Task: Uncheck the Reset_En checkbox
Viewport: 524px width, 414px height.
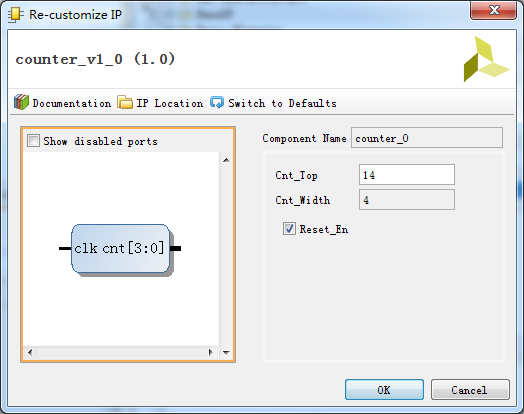Action: (289, 229)
